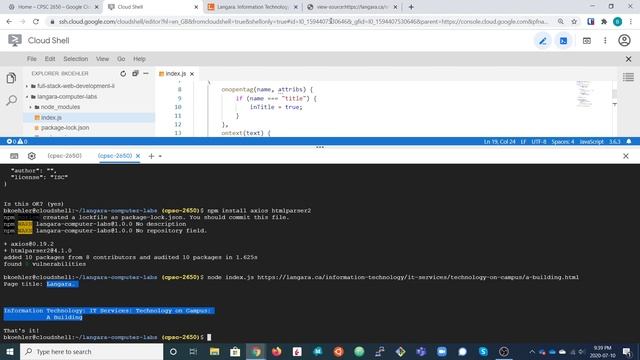Click the Windows taskbar search box
Viewport: 640px width, 360px height.
click(91, 351)
